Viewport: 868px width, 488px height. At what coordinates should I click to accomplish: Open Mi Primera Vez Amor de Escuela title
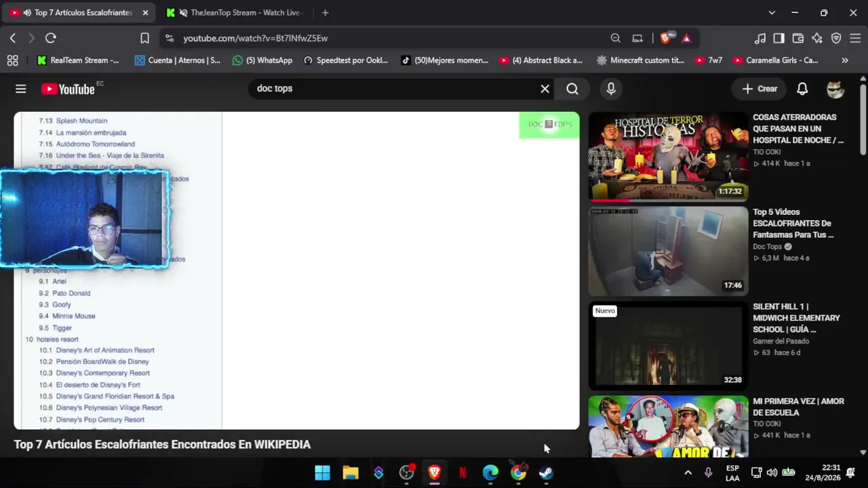(798, 407)
